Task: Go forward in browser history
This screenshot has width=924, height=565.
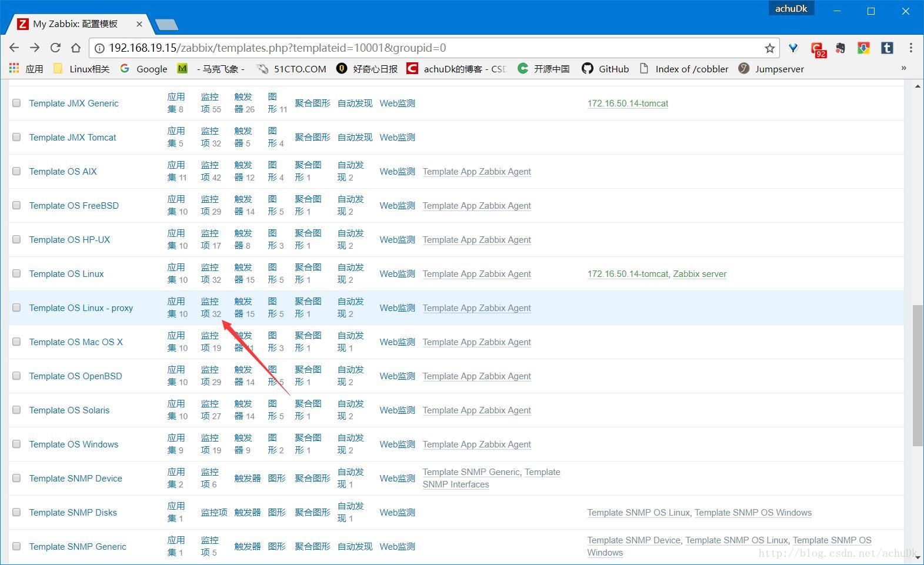Action: tap(35, 48)
